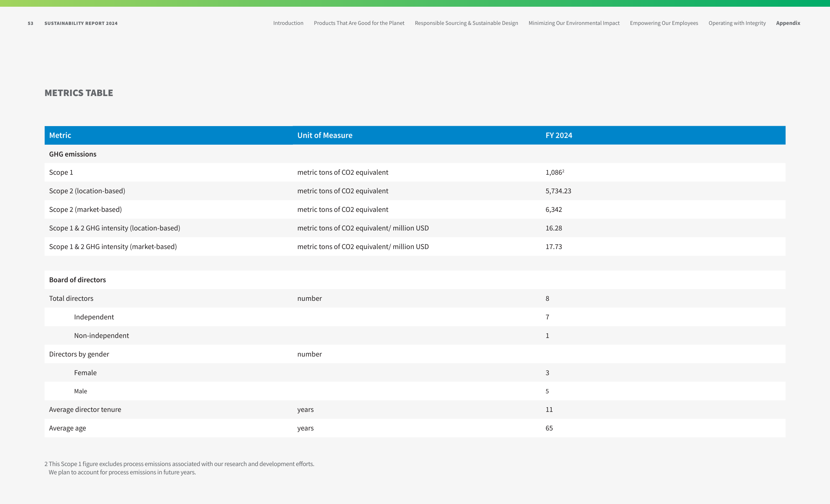Screen dimensions: 830x504
Task: Go to Products That Are Good for the Planet
Action: pos(359,23)
